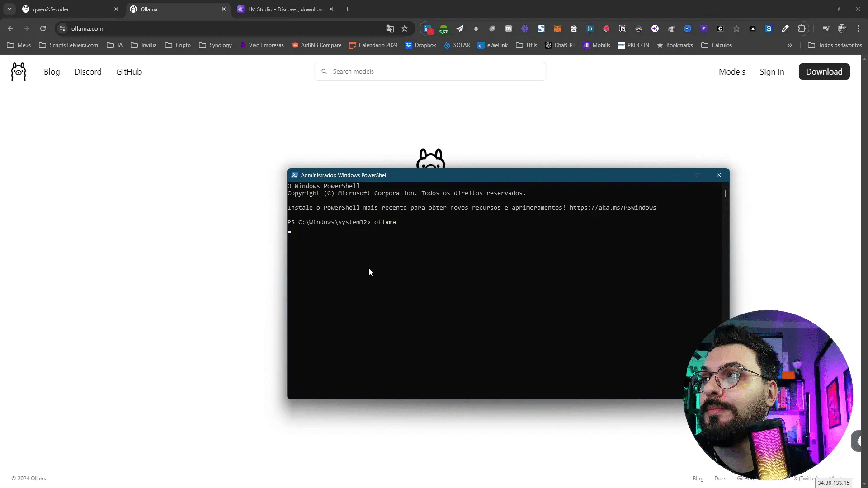Show hidden bookmarks with double chevron

tap(790, 45)
